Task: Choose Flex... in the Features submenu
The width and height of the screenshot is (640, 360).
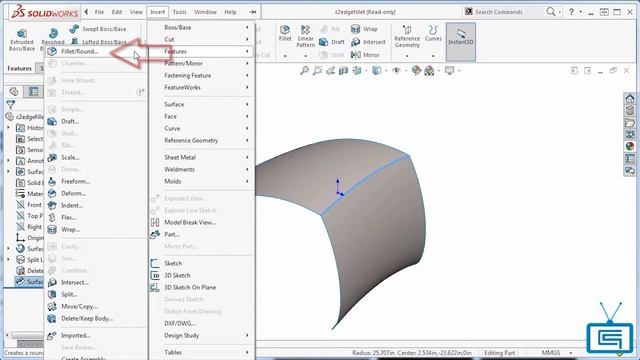Action: point(96,217)
